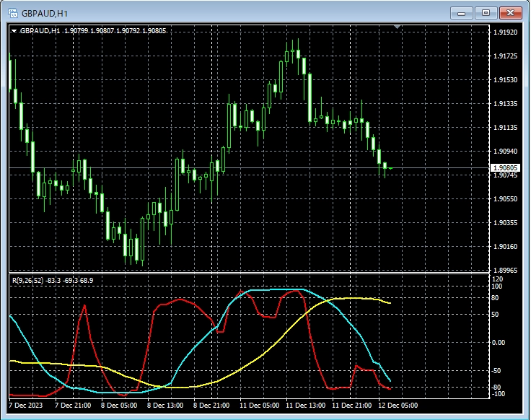Select the cyan indicator line
Image resolution: width=531 pixels, height=420 pixels.
(188, 354)
